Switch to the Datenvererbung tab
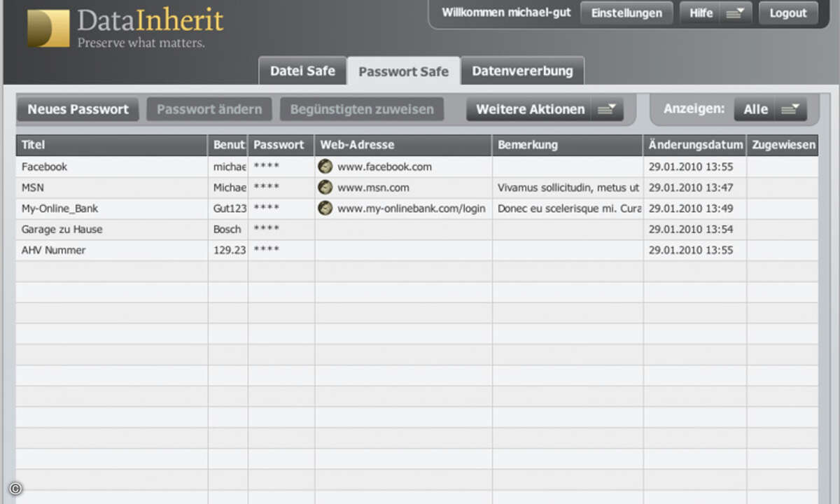 click(x=522, y=71)
